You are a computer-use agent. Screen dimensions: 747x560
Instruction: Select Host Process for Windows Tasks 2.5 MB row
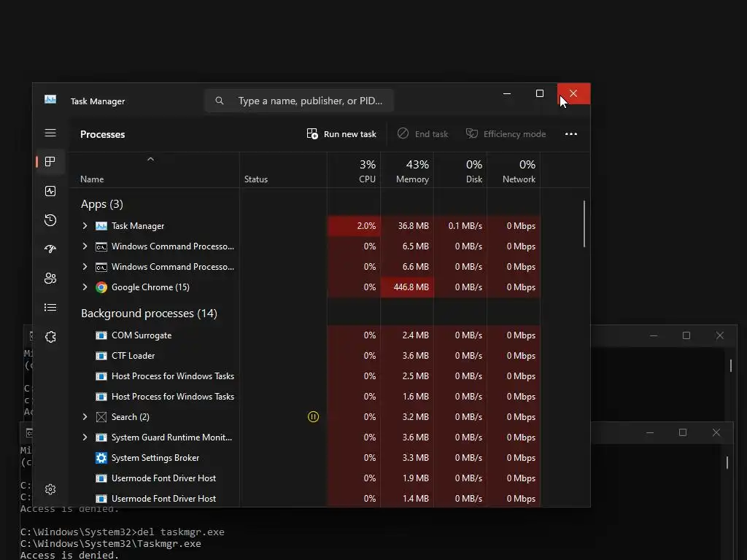[305, 376]
